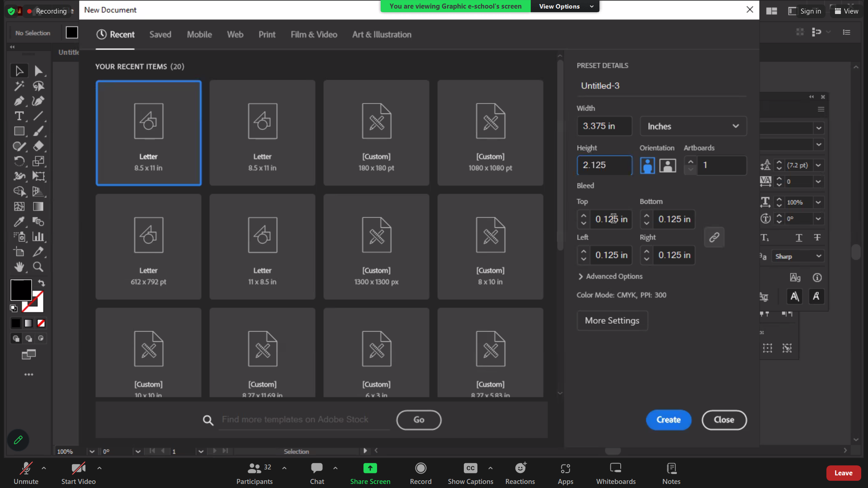Select the 1080 x 1080 pt Custom preset
The height and width of the screenshot is (488, 868).
pyautogui.click(x=490, y=133)
